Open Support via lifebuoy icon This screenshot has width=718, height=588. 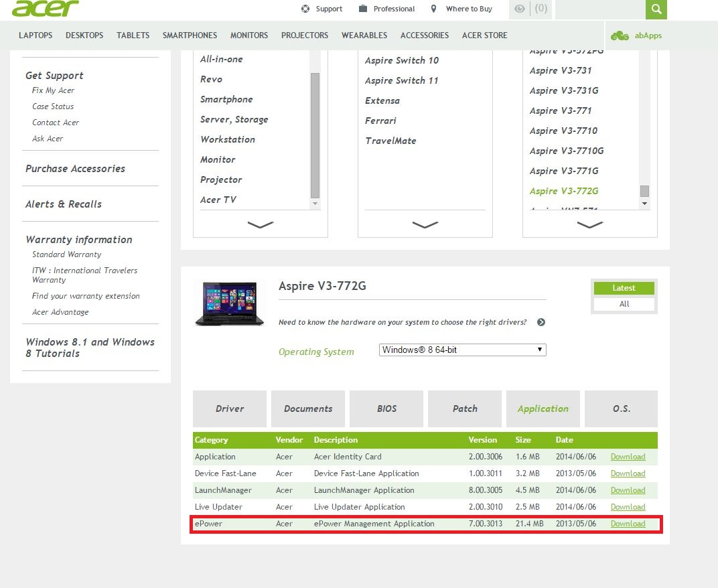tap(305, 9)
